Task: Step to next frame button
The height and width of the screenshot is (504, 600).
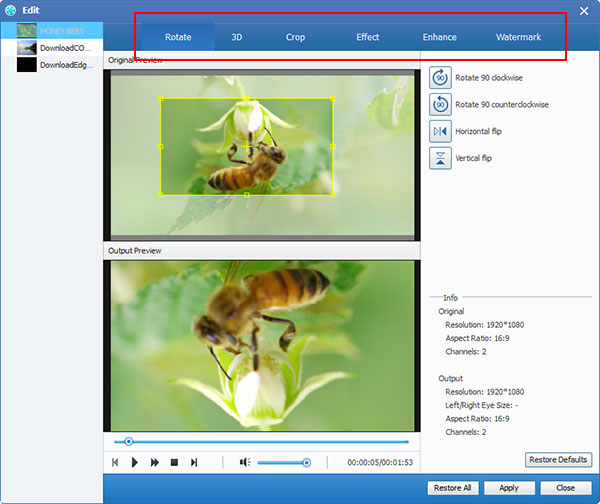Action: coord(194,462)
